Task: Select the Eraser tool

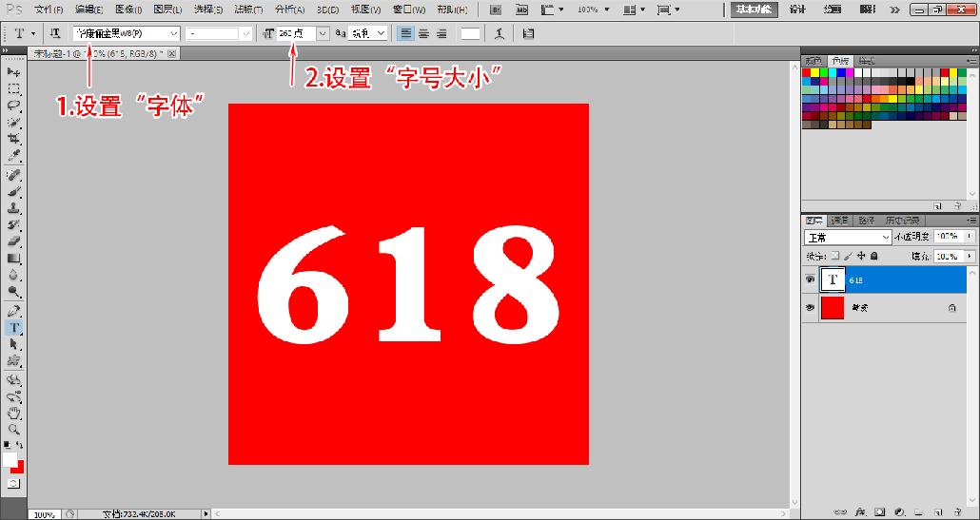Action: pyautogui.click(x=13, y=241)
